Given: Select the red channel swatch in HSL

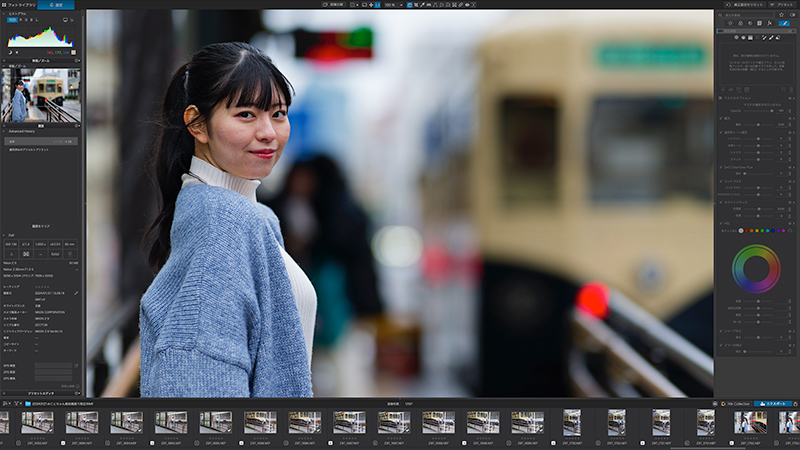Looking at the screenshot, I should click(x=748, y=230).
